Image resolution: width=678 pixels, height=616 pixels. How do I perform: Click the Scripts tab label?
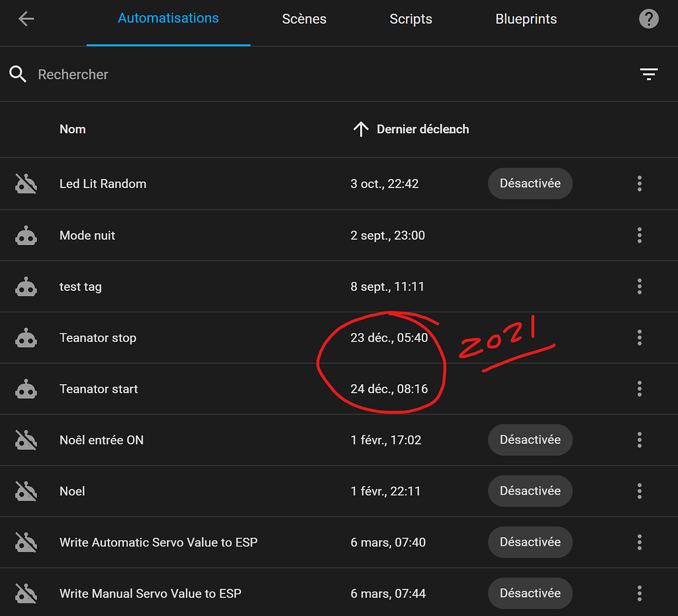click(411, 19)
